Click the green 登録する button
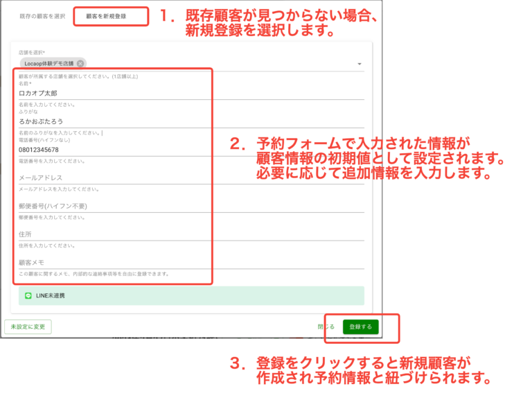This screenshot has height=400, width=532. click(361, 327)
